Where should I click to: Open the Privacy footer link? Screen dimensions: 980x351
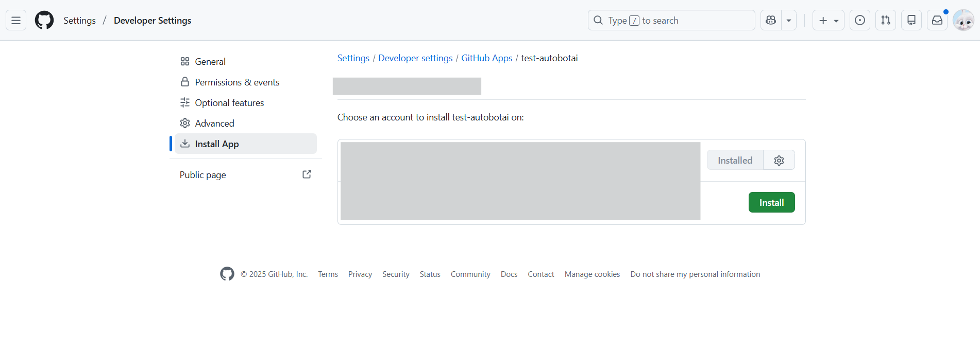tap(360, 274)
